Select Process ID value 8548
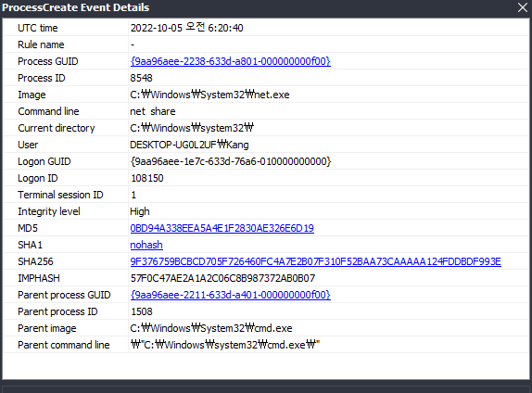 (x=141, y=78)
